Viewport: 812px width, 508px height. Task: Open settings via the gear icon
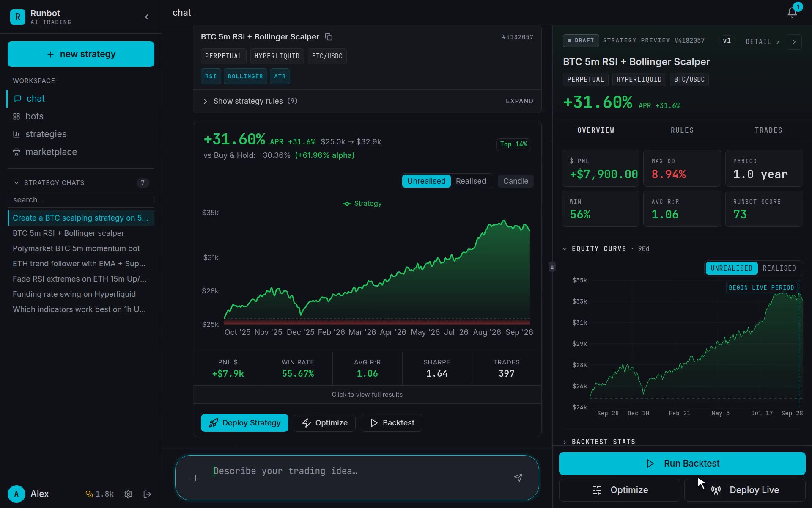[x=129, y=494]
